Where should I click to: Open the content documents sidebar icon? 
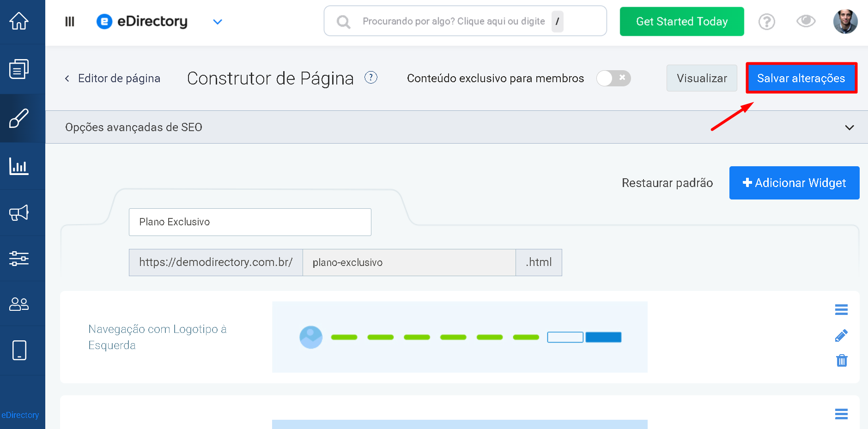[19, 69]
